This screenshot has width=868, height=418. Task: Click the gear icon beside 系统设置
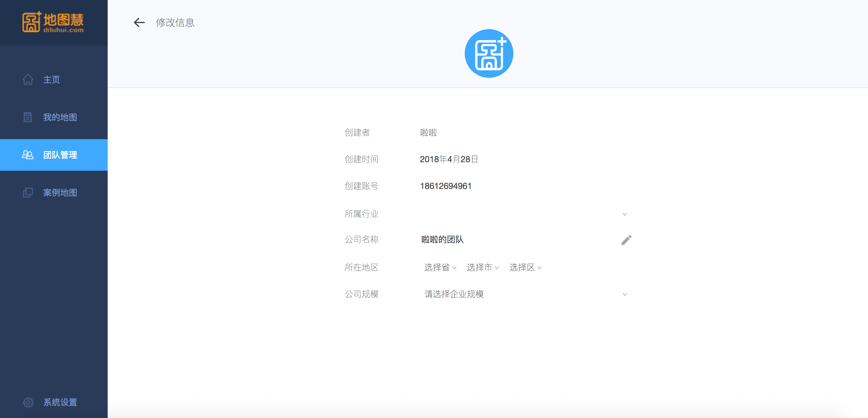click(28, 402)
